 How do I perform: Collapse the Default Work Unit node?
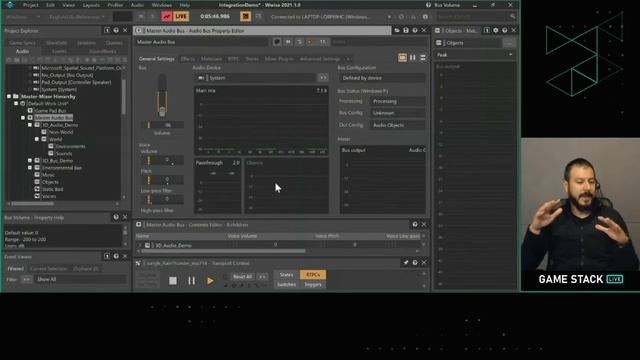[x=16, y=104]
